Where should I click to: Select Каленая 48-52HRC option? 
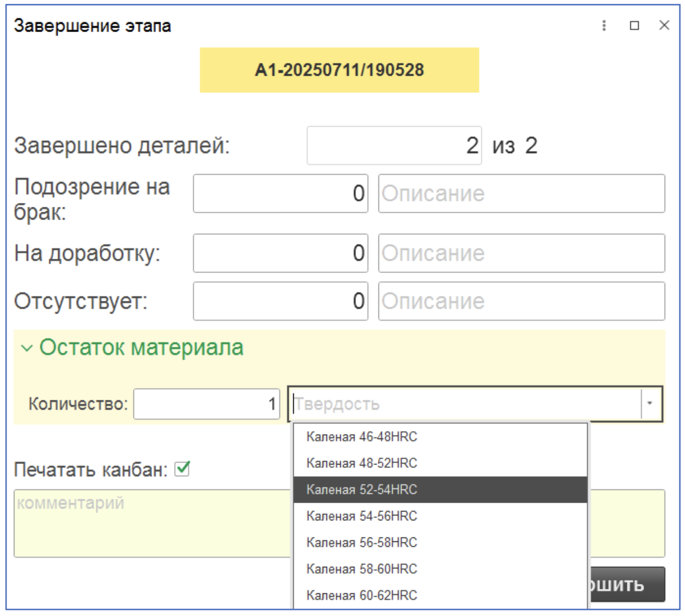pyautogui.click(x=362, y=463)
